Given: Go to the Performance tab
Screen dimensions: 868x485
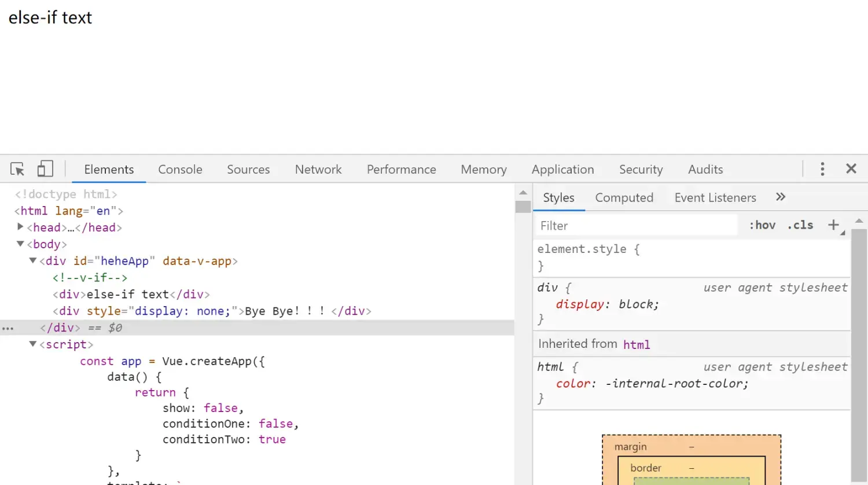Looking at the screenshot, I should [401, 169].
